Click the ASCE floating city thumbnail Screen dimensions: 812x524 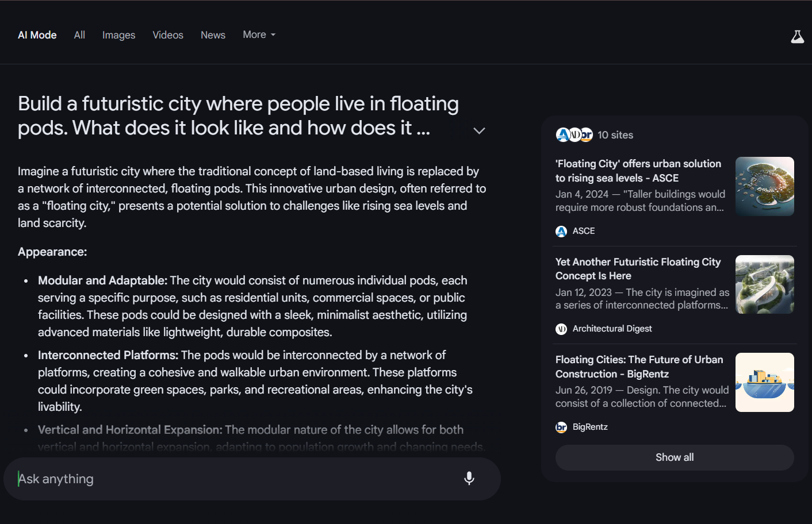(x=764, y=187)
